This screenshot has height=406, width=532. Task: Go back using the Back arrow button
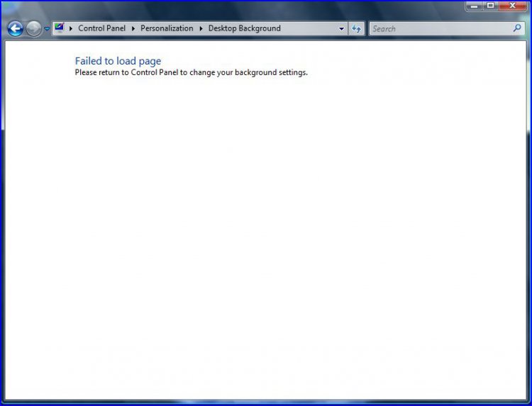point(16,29)
